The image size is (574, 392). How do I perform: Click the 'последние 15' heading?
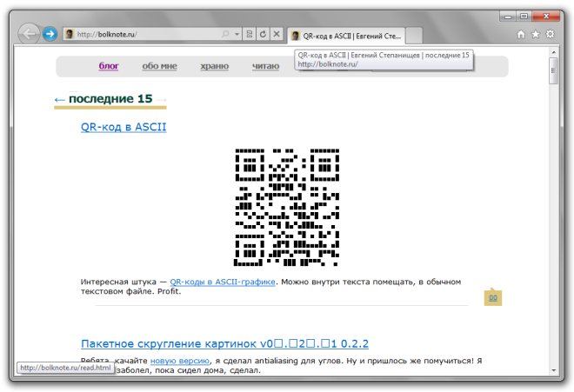point(110,99)
